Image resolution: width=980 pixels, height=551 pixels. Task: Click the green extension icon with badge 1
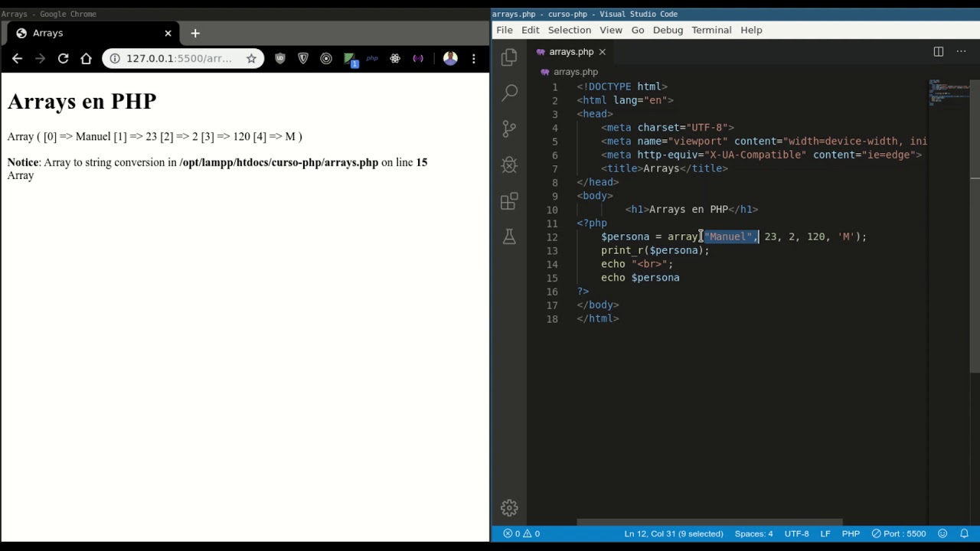350,59
